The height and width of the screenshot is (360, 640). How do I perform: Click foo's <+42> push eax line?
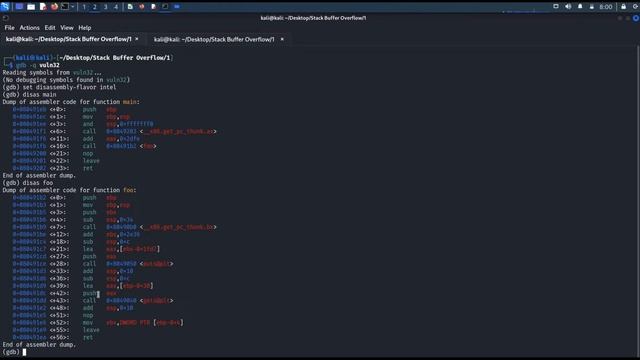click(x=64, y=293)
